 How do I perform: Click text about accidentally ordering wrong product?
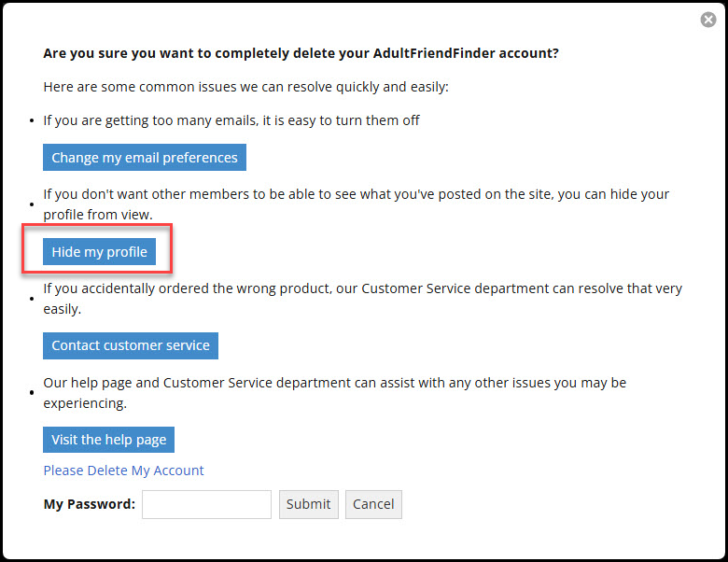tap(363, 299)
